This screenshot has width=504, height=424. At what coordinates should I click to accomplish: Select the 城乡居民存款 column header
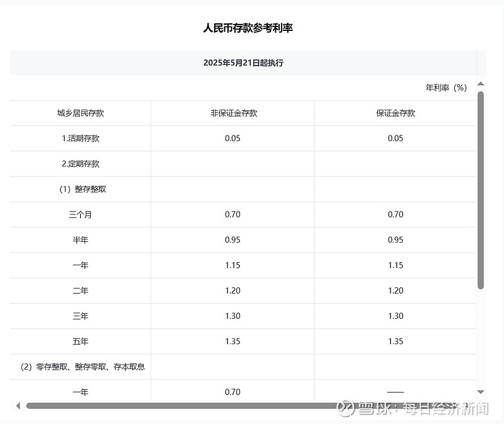tap(81, 113)
